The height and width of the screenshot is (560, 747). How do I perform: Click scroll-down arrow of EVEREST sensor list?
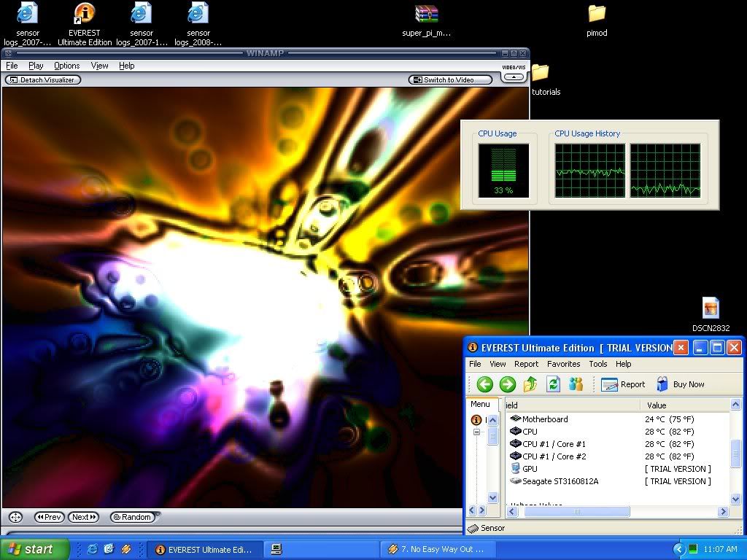pyautogui.click(x=735, y=499)
